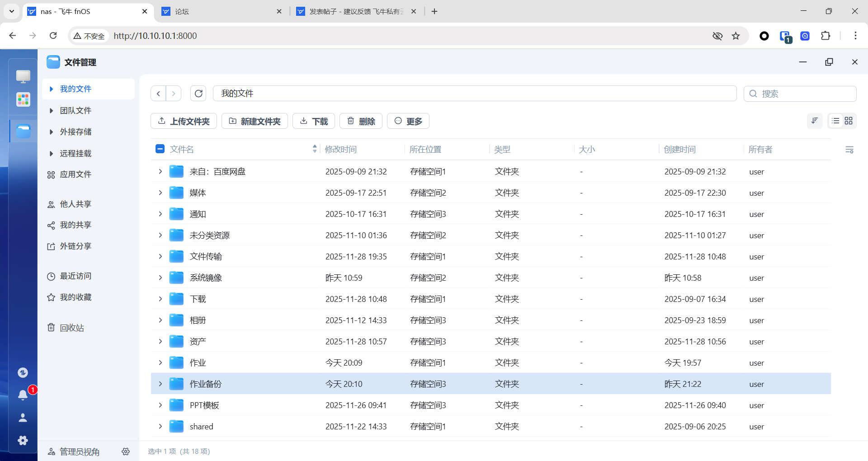
Task: Click the desktop icon in the dock
Action: coord(23,77)
